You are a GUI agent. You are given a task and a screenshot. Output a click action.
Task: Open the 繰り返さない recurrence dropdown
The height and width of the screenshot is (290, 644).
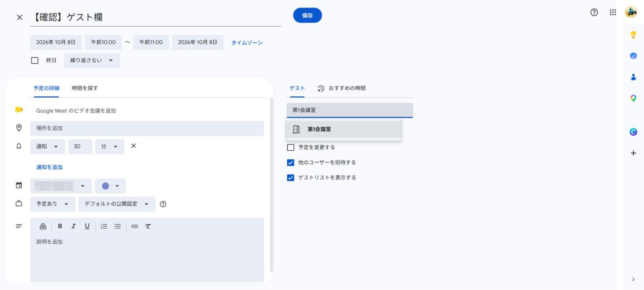92,60
